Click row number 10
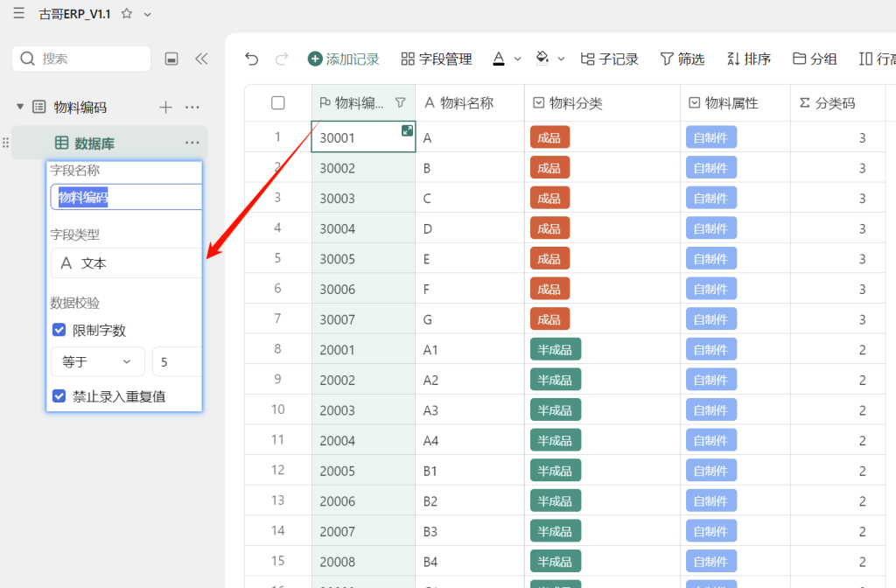This screenshot has height=588, width=896. click(x=277, y=409)
